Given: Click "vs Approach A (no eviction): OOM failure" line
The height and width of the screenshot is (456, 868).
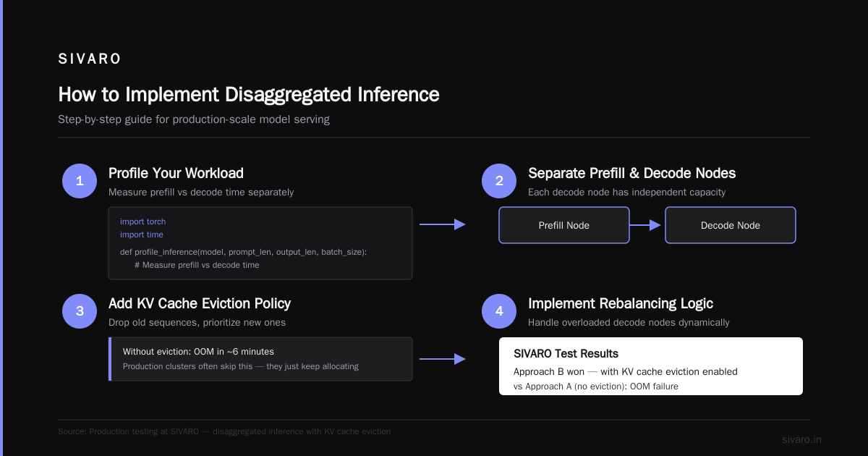Looking at the screenshot, I should pyautogui.click(x=596, y=387).
